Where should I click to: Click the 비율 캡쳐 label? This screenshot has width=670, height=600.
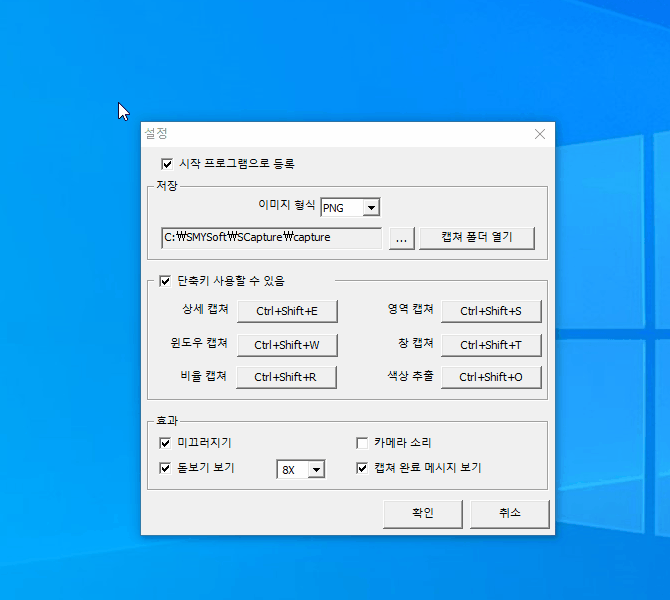203,376
